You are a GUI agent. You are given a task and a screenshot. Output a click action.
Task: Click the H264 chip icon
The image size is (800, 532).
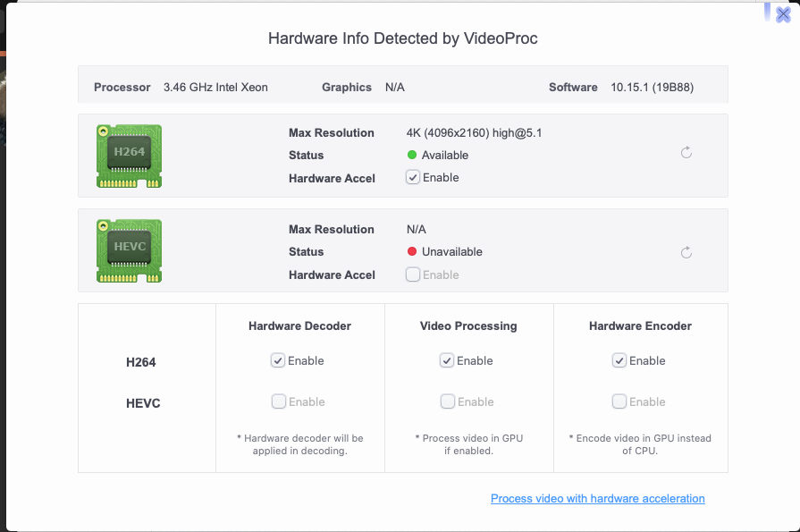pos(129,156)
